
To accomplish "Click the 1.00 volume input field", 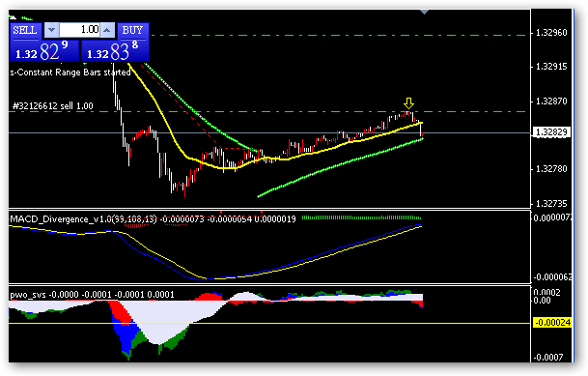I will (79, 30).
